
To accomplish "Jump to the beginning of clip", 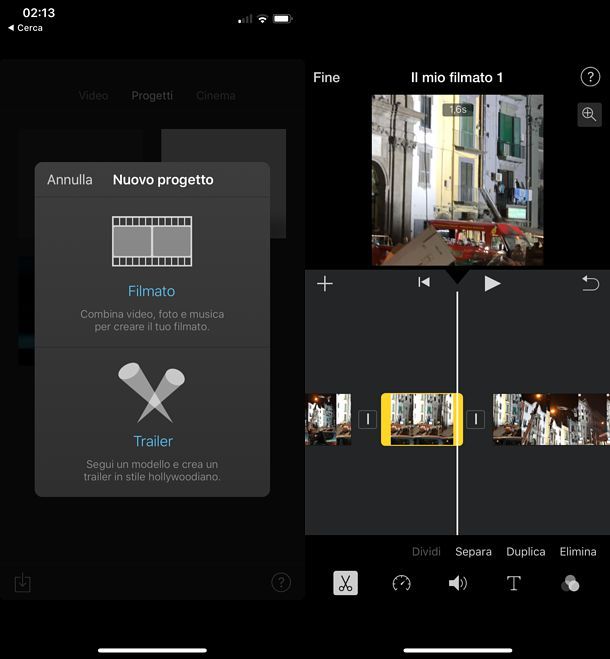I will pos(424,283).
